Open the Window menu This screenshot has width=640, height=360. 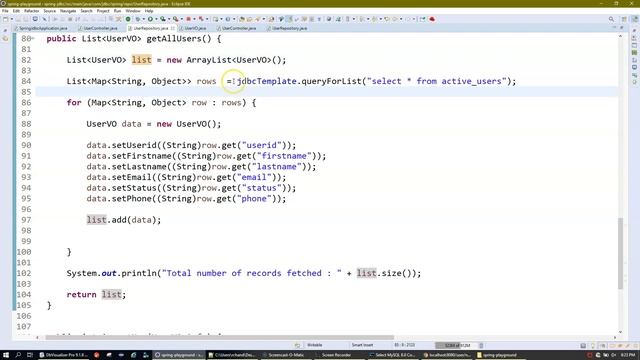click(x=133, y=11)
